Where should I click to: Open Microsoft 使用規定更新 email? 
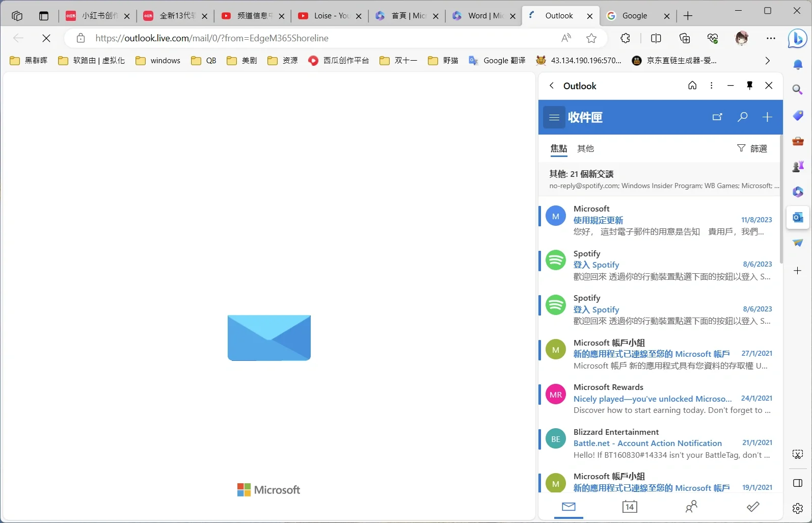pyautogui.click(x=659, y=220)
